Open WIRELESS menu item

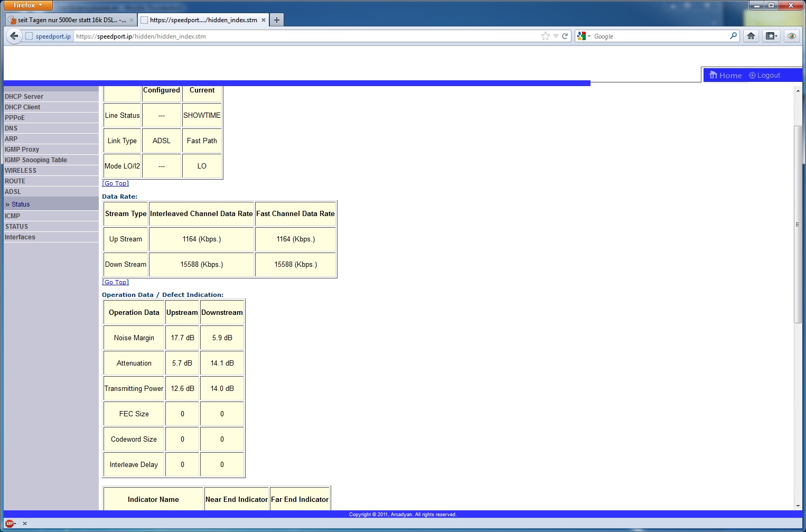51,171
